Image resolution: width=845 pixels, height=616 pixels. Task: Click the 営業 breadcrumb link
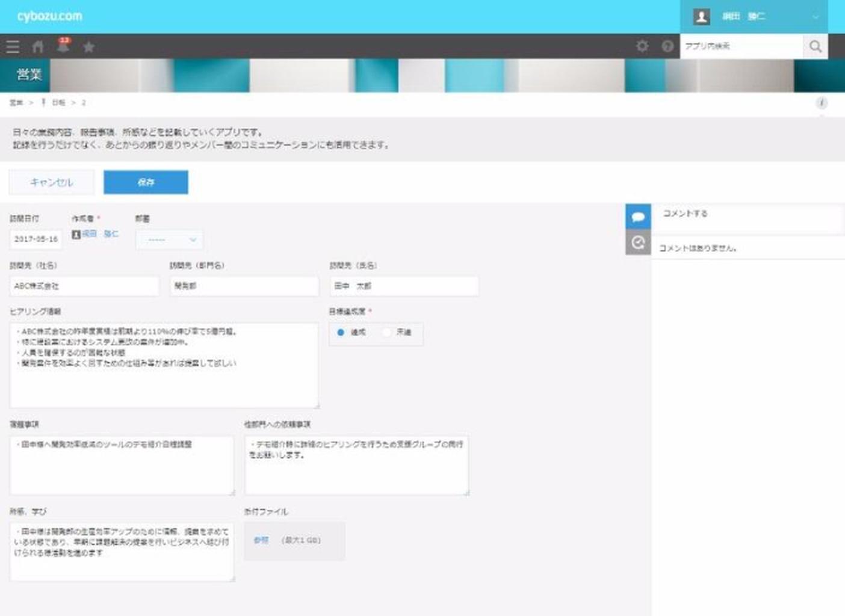(16, 103)
